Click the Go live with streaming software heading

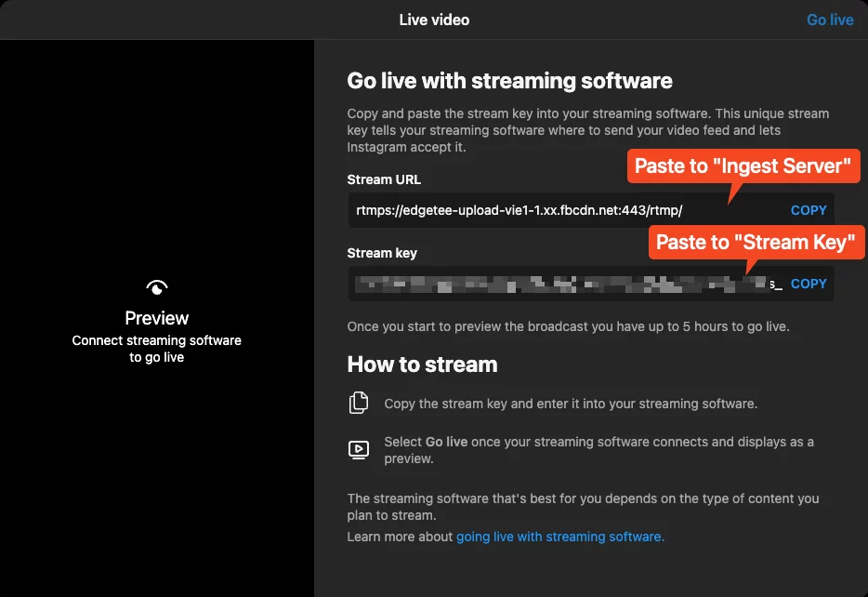[x=510, y=81]
